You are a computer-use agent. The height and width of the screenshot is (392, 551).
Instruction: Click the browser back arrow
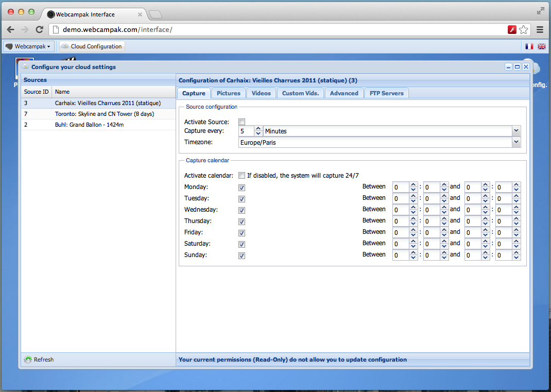(x=10, y=29)
